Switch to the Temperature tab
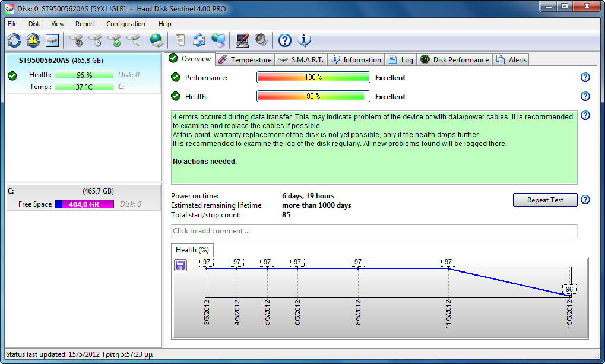The width and height of the screenshot is (605, 364). [x=245, y=60]
